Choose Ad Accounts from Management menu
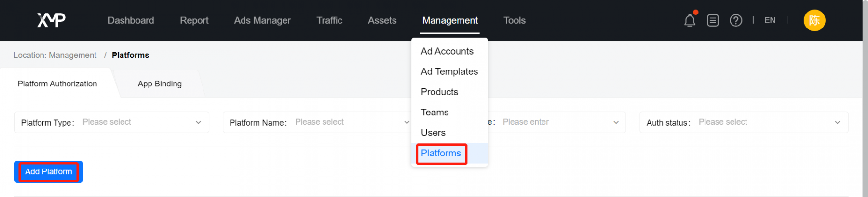The image size is (868, 197). click(x=447, y=51)
